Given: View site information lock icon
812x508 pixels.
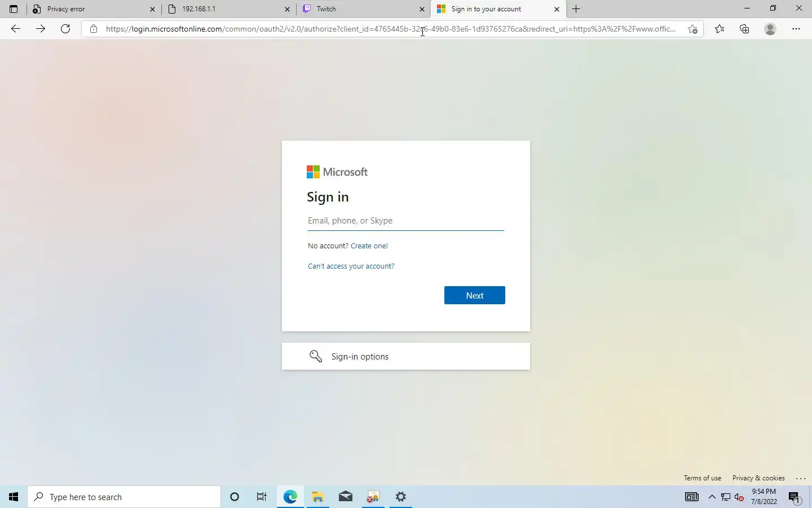Looking at the screenshot, I should point(94,29).
